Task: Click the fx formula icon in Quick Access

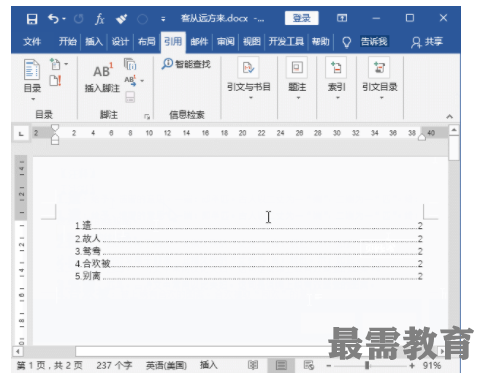Action: pyautogui.click(x=99, y=19)
